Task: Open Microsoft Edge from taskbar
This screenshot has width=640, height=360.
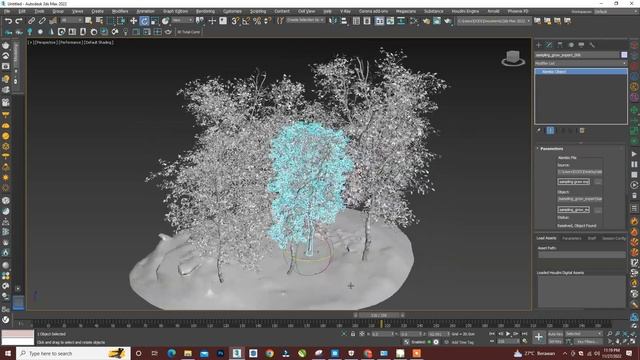Action: (x=171, y=353)
